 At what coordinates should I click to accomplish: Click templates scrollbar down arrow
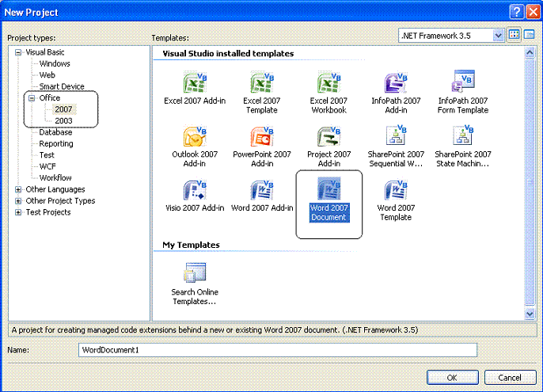tap(530, 314)
